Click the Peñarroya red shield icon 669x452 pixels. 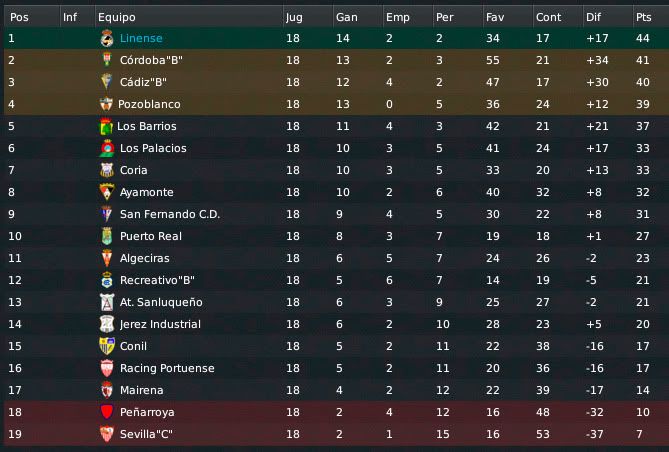point(107,412)
